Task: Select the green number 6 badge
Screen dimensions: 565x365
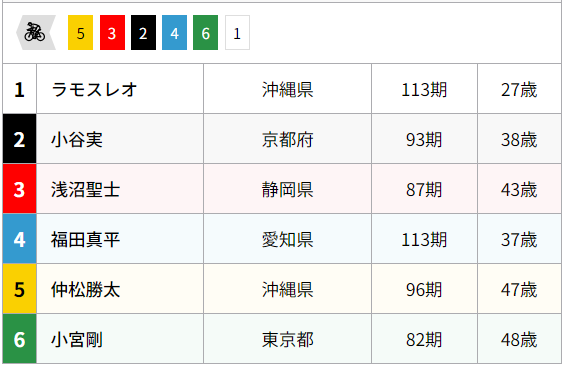Action: pyautogui.click(x=205, y=32)
